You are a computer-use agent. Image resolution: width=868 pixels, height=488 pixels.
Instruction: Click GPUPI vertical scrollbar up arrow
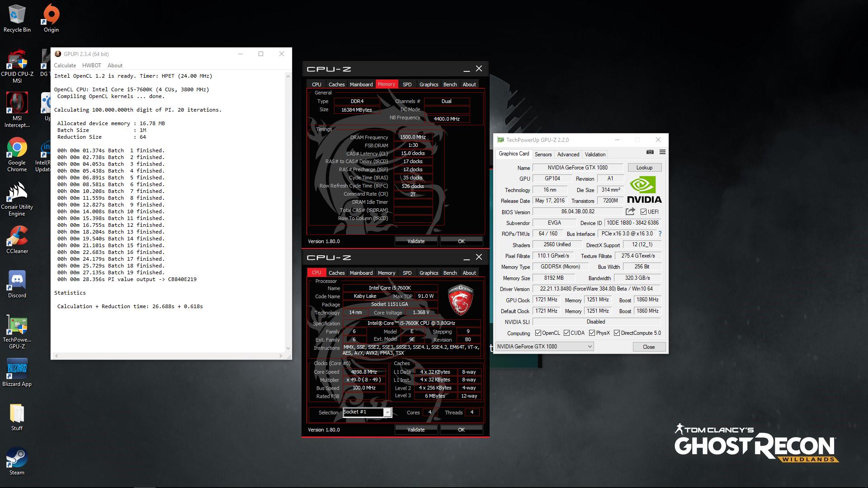pyautogui.click(x=288, y=76)
